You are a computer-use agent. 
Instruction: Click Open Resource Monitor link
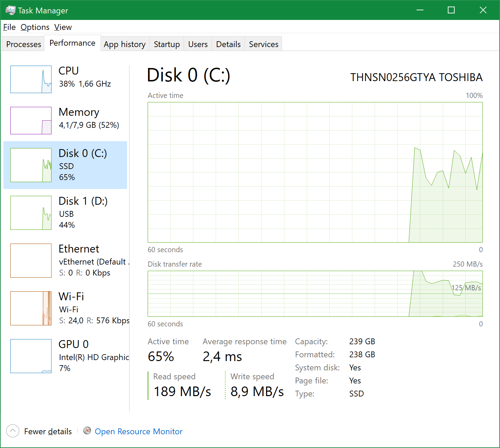pos(138,432)
